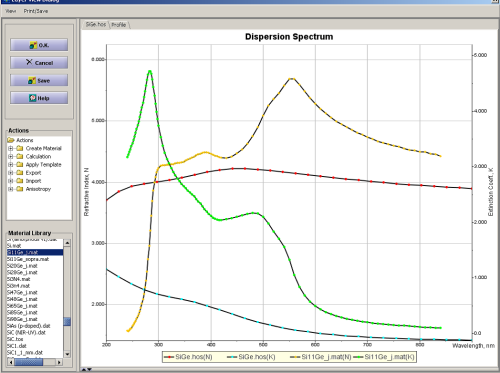
Task: Click the Dispersion Spectrum chart title
Action: 289,37
